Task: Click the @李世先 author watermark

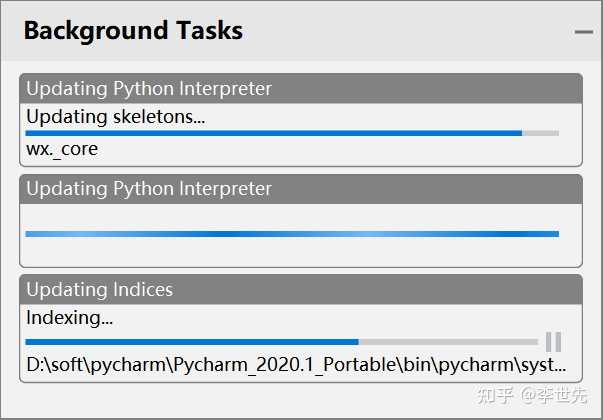Action: click(554, 396)
